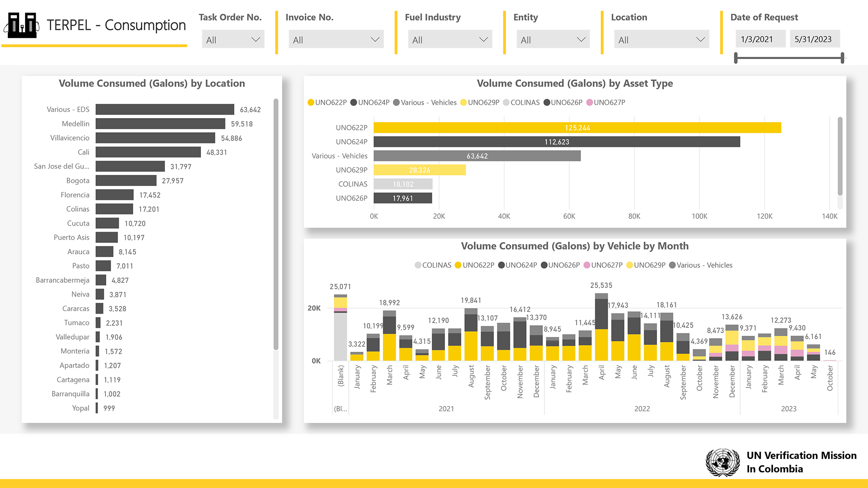Click COLINAS legend marker in Asset Type chart
Screen dimensions: 868x488
point(506,102)
